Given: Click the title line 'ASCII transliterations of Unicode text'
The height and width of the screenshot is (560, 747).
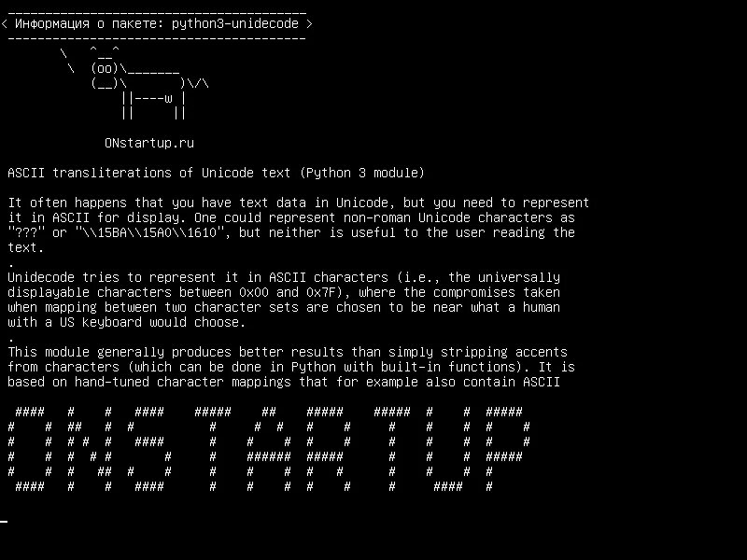Looking at the screenshot, I should pos(148,173).
